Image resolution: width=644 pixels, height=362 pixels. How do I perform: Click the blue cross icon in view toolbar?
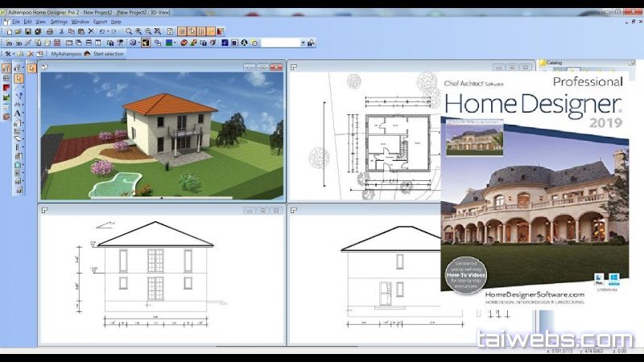[x=225, y=43]
